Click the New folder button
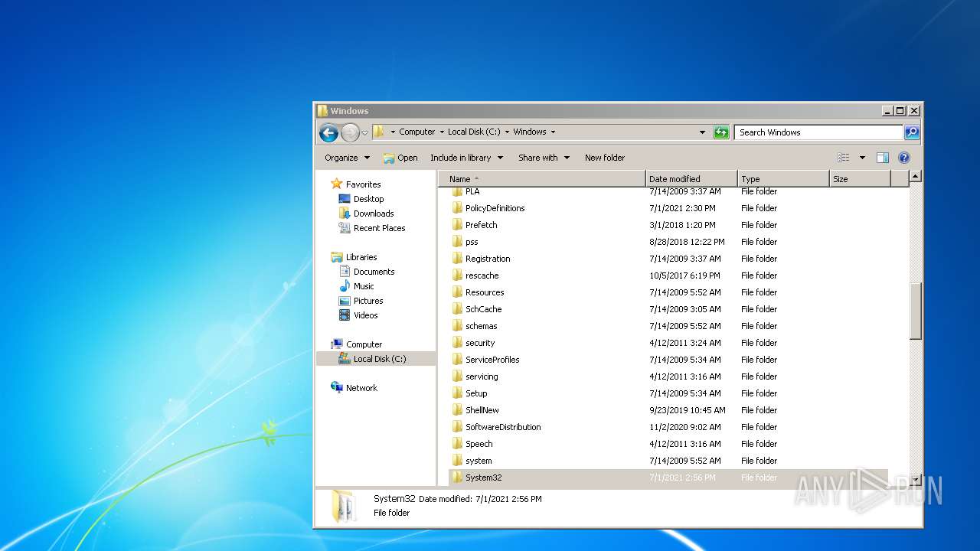This screenshot has height=551, width=980. 605,158
